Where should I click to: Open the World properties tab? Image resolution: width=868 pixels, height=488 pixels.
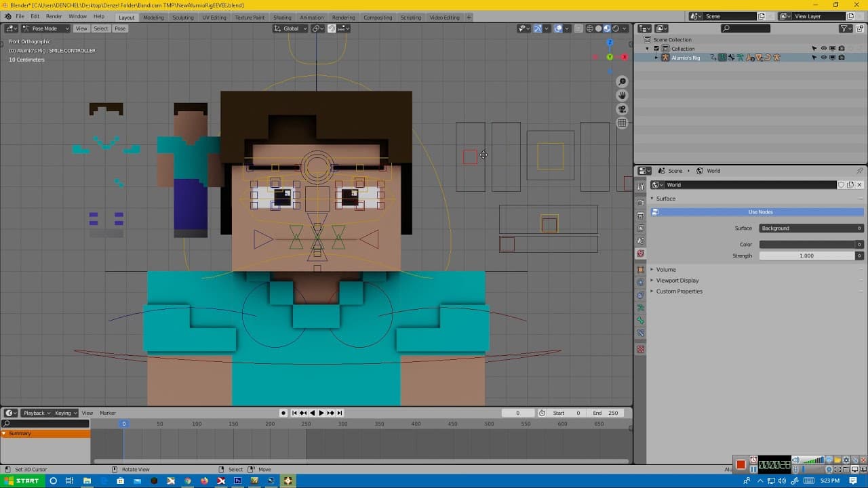coord(641,253)
